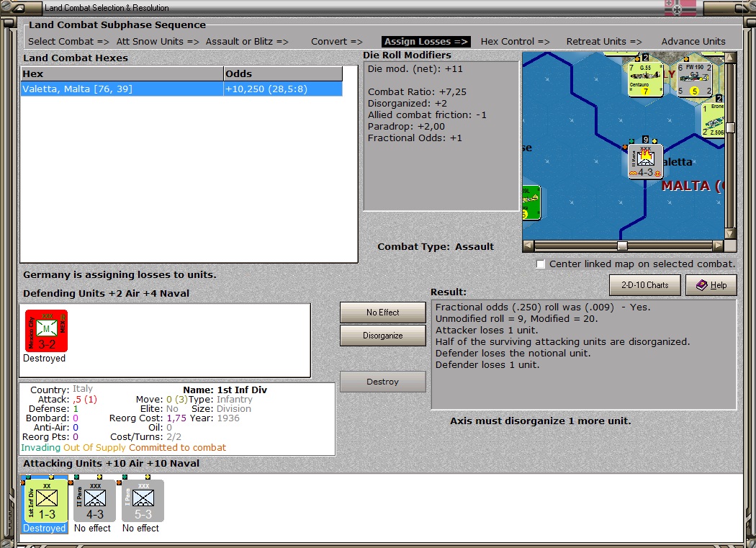Image resolution: width=756 pixels, height=548 pixels.
Task: Click map vertical scrollbar down arrow
Action: pos(731,233)
